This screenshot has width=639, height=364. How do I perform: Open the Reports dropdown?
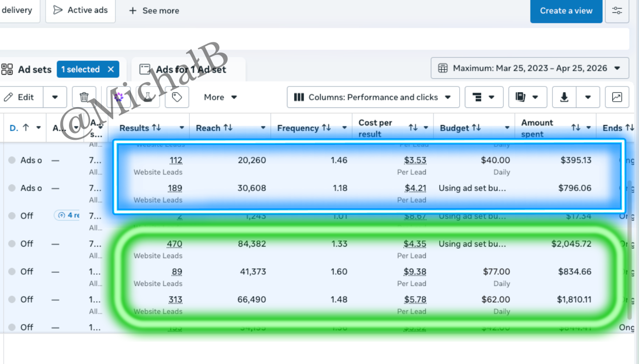528,97
